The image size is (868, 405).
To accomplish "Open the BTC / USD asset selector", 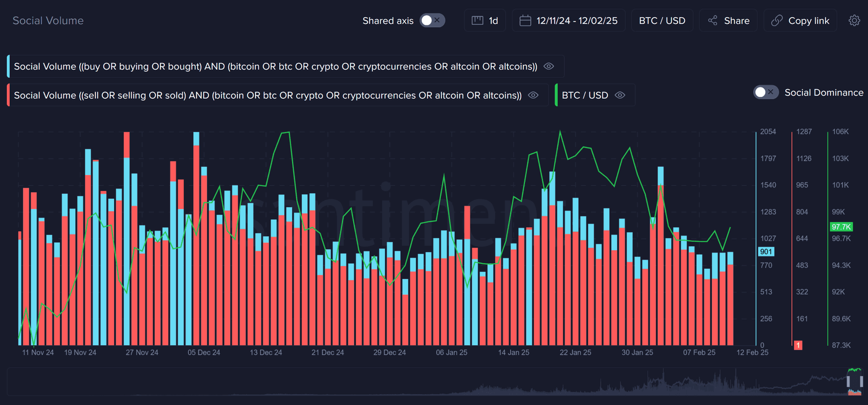I will pyautogui.click(x=662, y=20).
